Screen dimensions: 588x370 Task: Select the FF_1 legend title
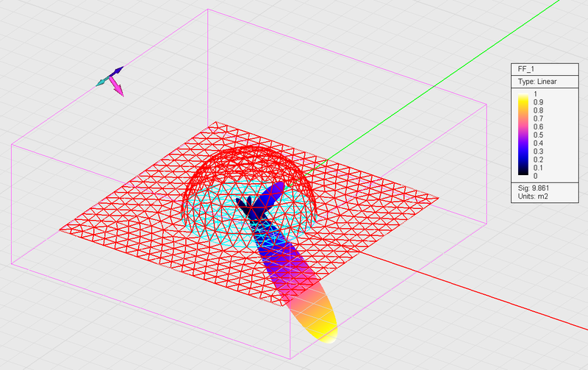(x=526, y=69)
